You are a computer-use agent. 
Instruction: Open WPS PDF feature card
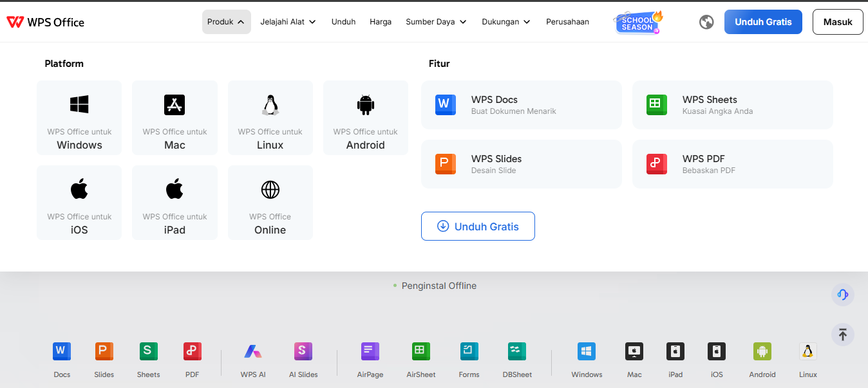[733, 164]
